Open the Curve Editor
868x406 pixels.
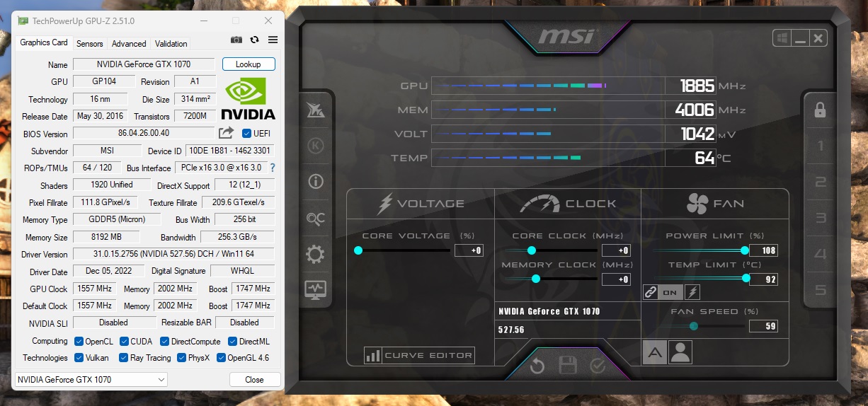(419, 355)
